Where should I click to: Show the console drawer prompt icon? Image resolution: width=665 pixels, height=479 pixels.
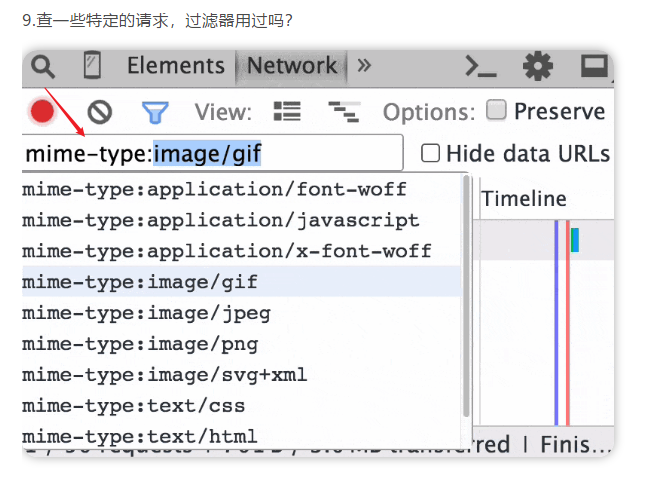pos(481,66)
